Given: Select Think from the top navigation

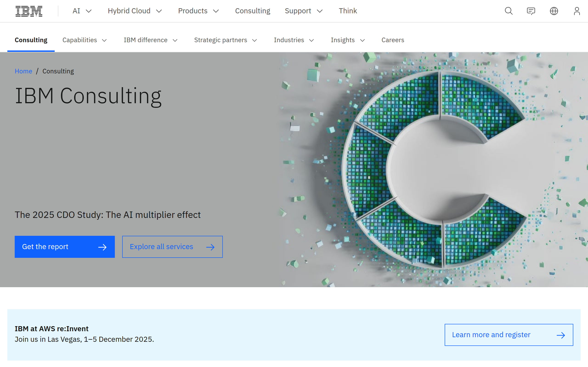Looking at the screenshot, I should pos(348,11).
